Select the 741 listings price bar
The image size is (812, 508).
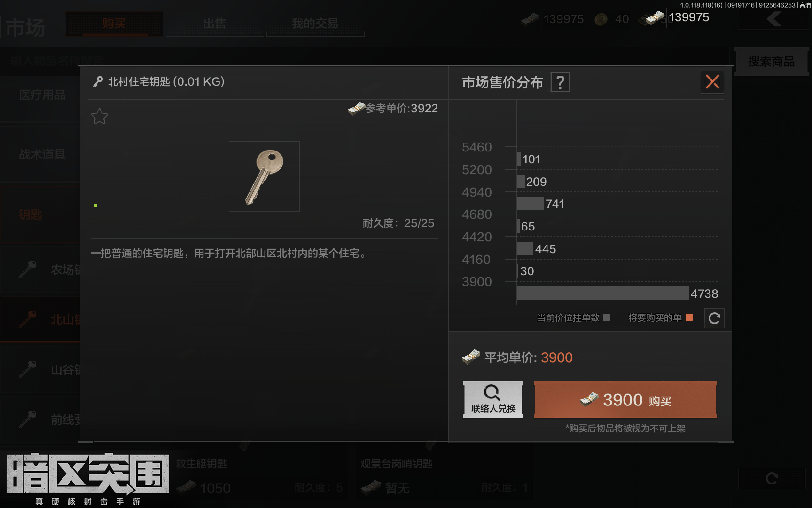(530, 204)
